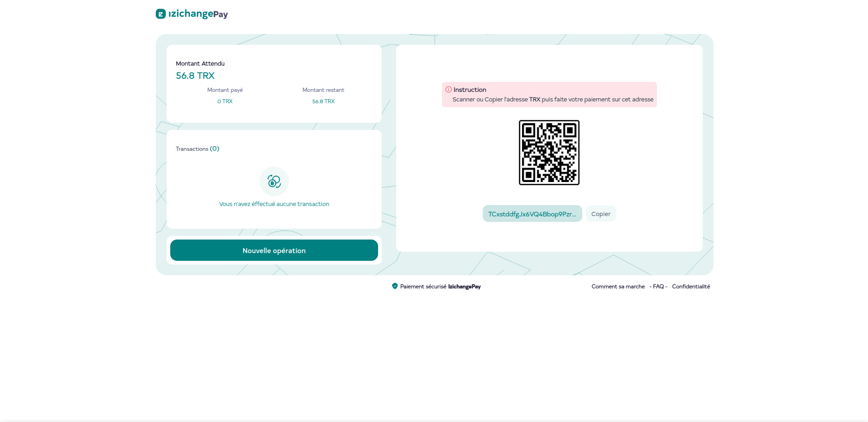Click the Instruction heading text
The height and width of the screenshot is (422, 868).
470,90
